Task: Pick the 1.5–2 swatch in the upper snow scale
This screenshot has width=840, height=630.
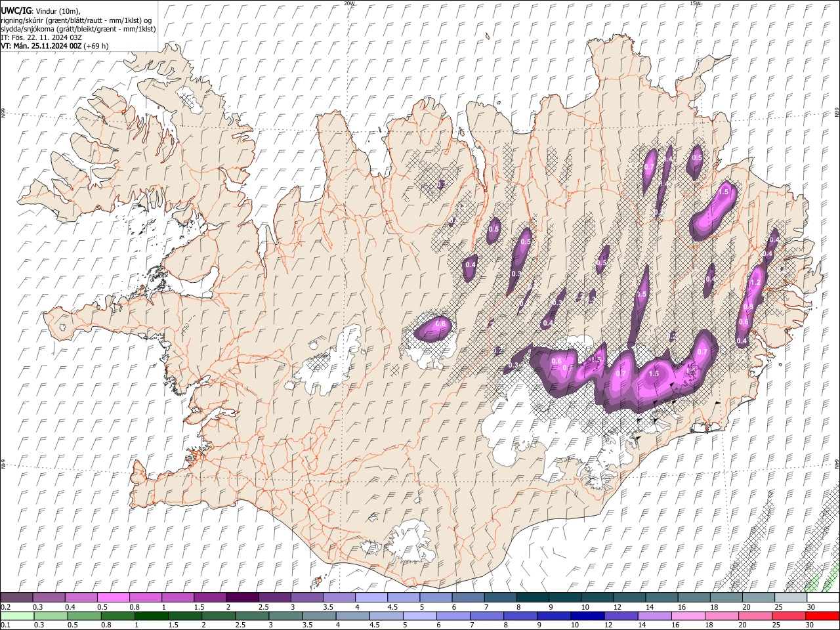Action: point(209,597)
